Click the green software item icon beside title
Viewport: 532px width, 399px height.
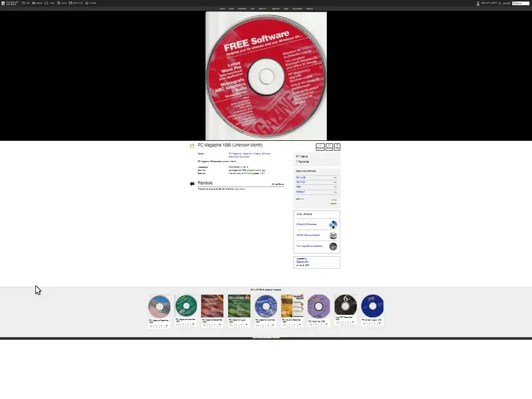[x=192, y=146]
